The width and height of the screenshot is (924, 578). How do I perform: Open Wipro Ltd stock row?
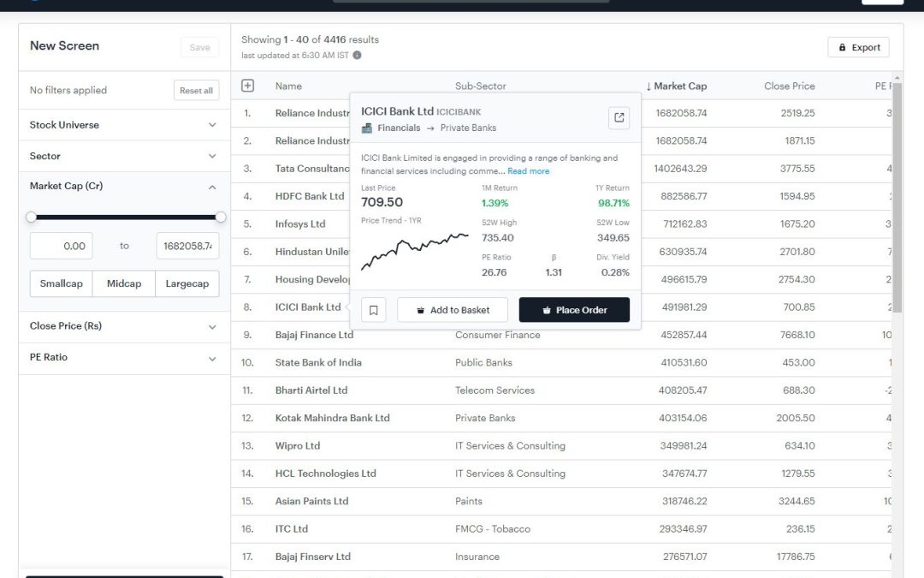click(x=298, y=446)
